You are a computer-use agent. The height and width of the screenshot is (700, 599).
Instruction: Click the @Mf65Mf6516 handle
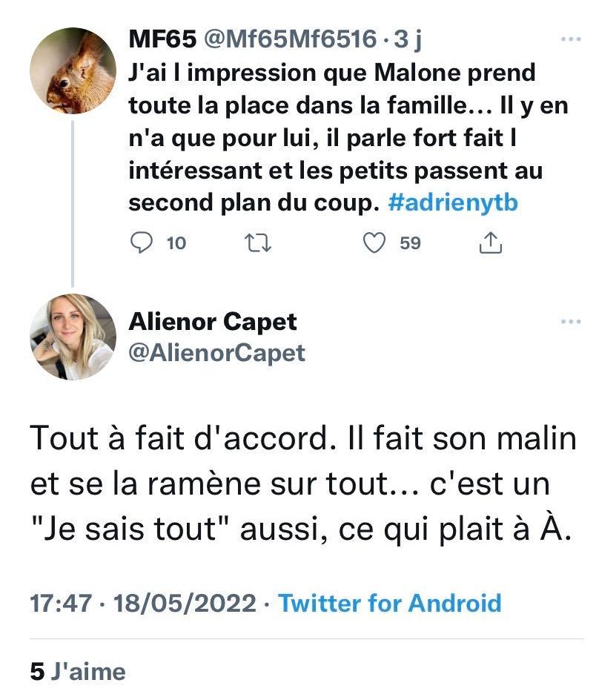point(289,39)
